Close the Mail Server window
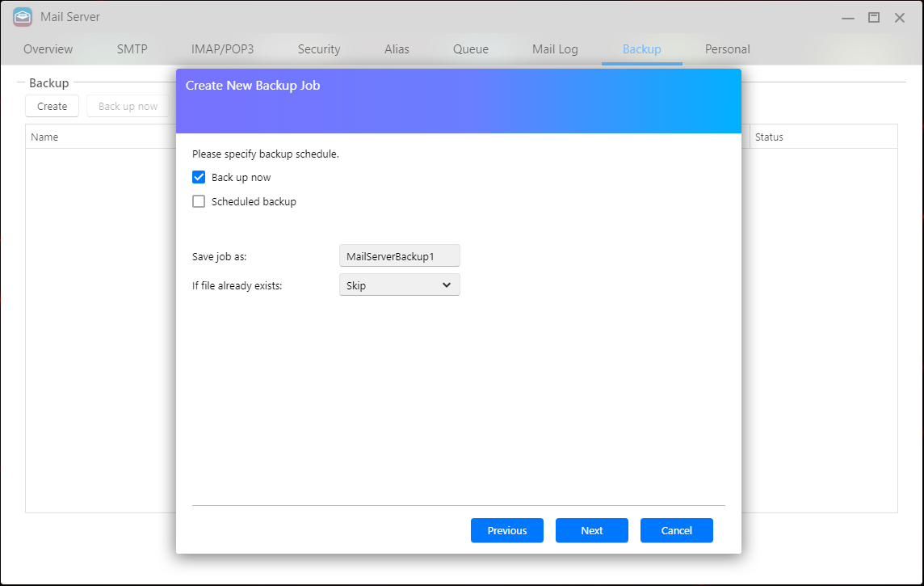 tap(899, 17)
